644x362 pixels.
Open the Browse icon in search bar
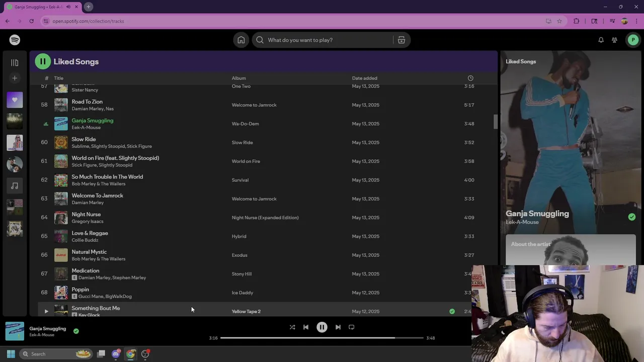pos(401,40)
